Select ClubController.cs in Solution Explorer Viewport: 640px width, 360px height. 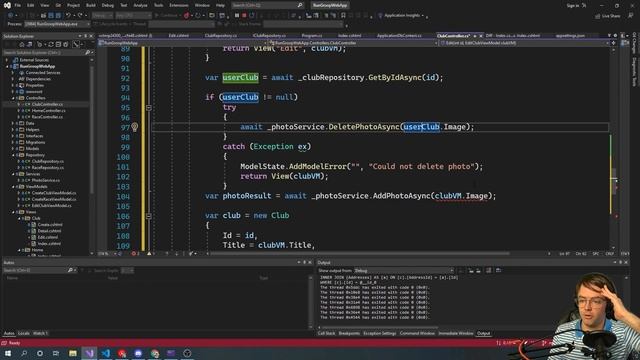[x=47, y=104]
